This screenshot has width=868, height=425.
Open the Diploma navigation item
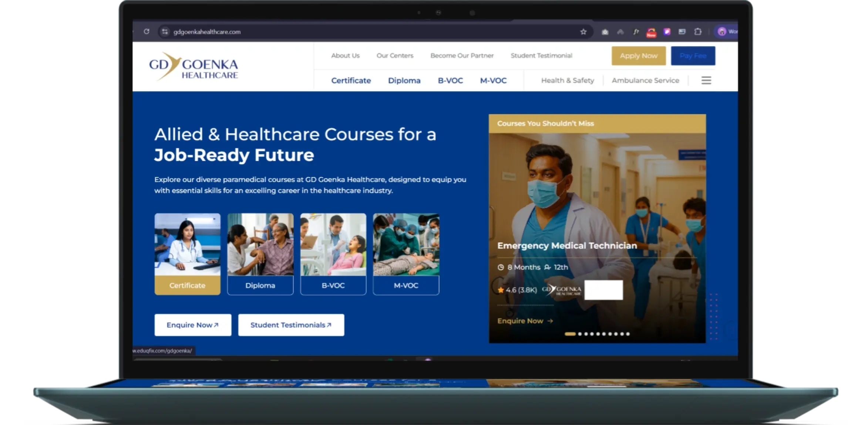(x=404, y=81)
